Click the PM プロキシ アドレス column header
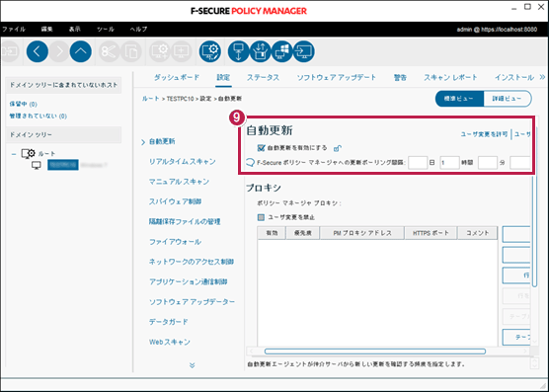The width and height of the screenshot is (549, 392). (x=362, y=233)
